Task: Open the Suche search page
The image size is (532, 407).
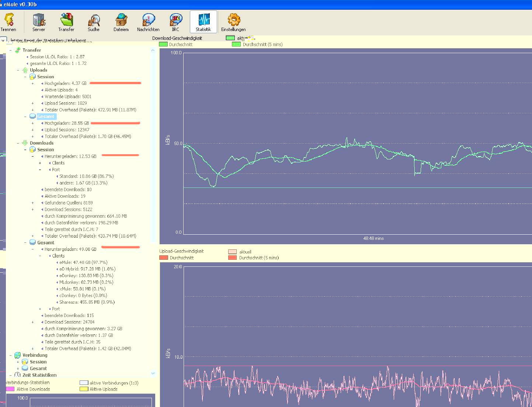Action: coord(94,22)
